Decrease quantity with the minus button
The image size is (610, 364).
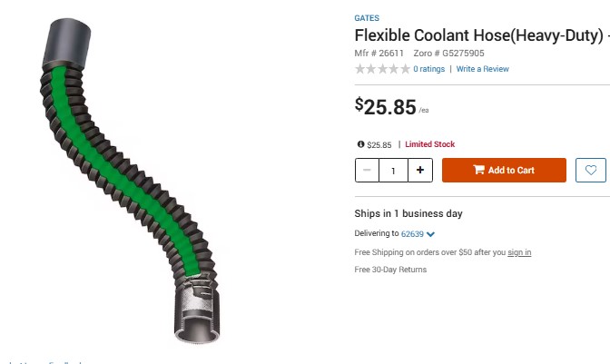point(367,170)
